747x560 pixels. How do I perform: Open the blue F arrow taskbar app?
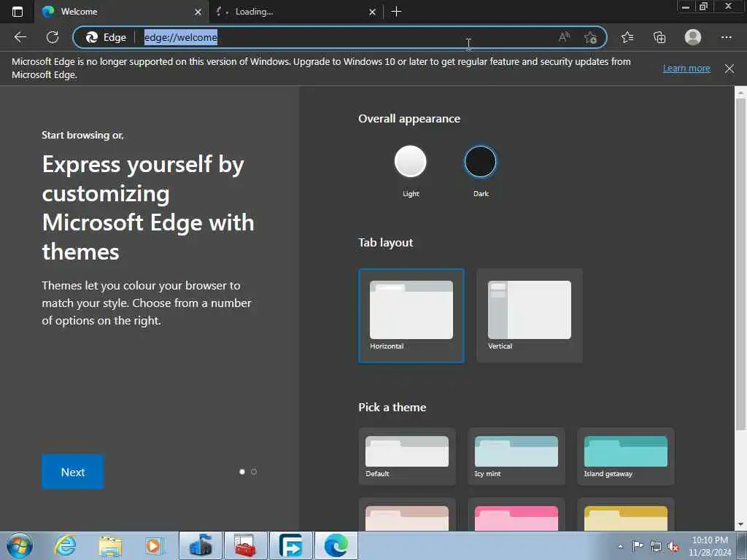(291, 545)
